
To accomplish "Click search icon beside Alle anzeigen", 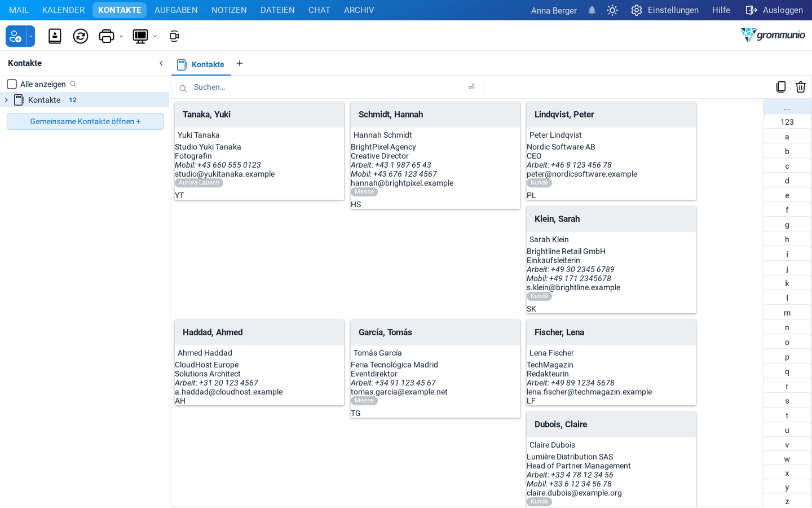I will click(73, 84).
